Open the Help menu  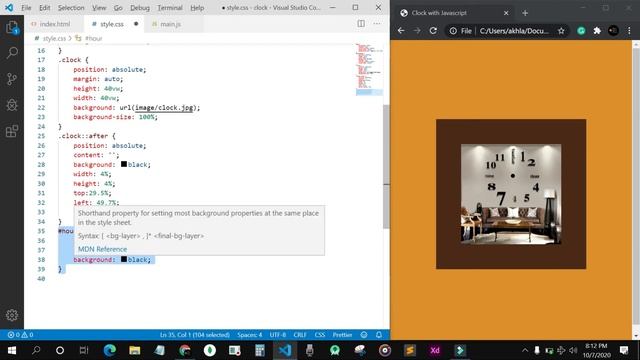[197, 8]
